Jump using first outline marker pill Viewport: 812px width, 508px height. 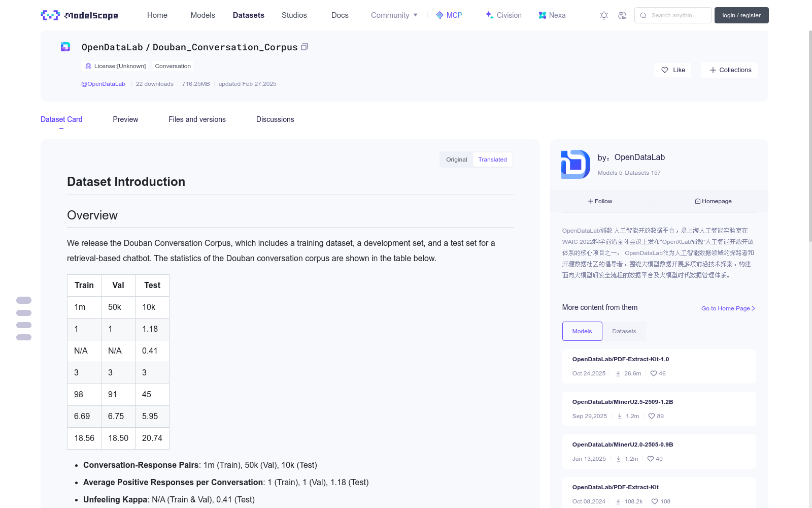point(24,300)
